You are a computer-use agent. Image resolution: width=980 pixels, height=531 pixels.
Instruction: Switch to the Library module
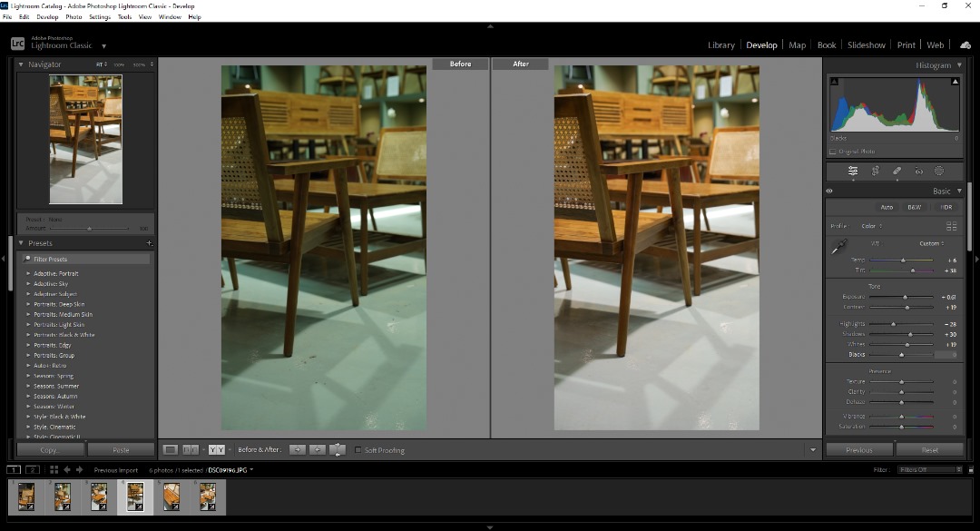[720, 44]
